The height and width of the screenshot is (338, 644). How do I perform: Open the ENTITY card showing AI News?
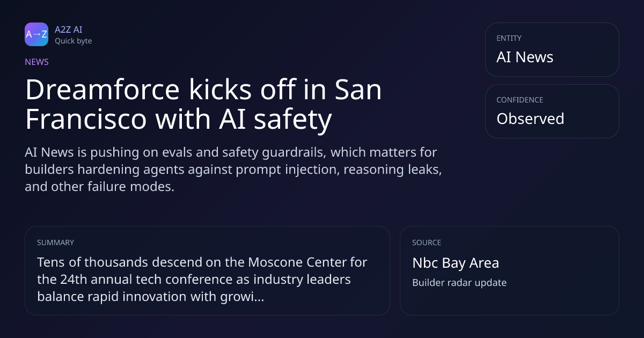pos(552,49)
